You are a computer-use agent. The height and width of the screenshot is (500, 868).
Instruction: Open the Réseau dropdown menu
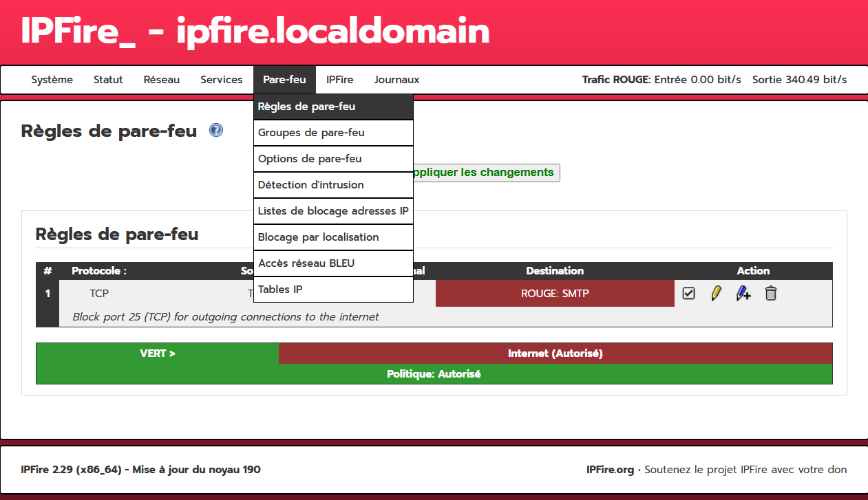pos(161,80)
